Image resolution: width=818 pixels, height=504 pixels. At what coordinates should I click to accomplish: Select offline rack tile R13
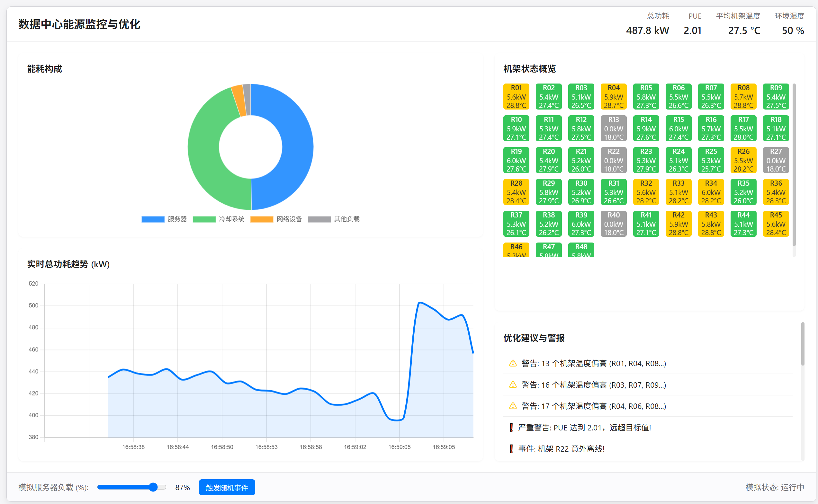point(613,128)
